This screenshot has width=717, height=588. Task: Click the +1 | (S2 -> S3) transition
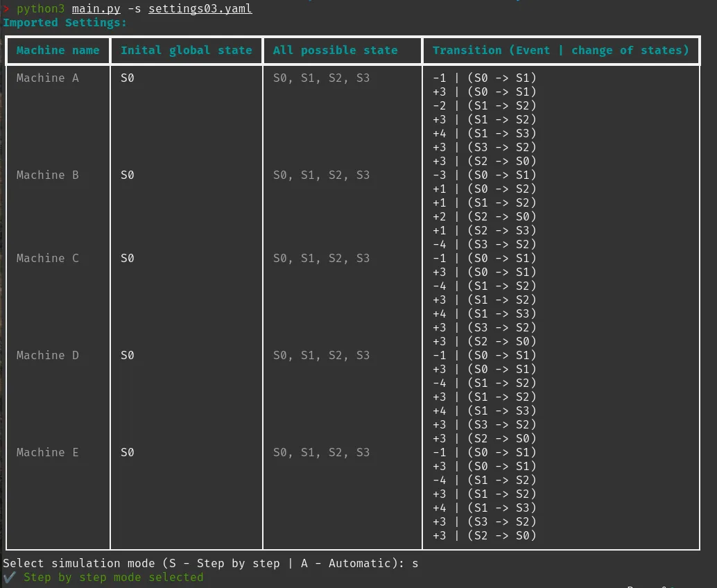pos(484,231)
